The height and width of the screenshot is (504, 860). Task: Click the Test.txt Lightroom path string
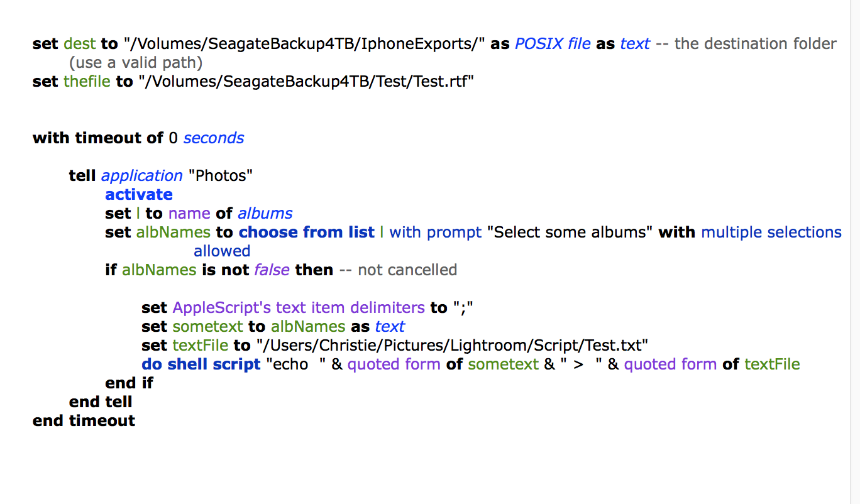453,346
